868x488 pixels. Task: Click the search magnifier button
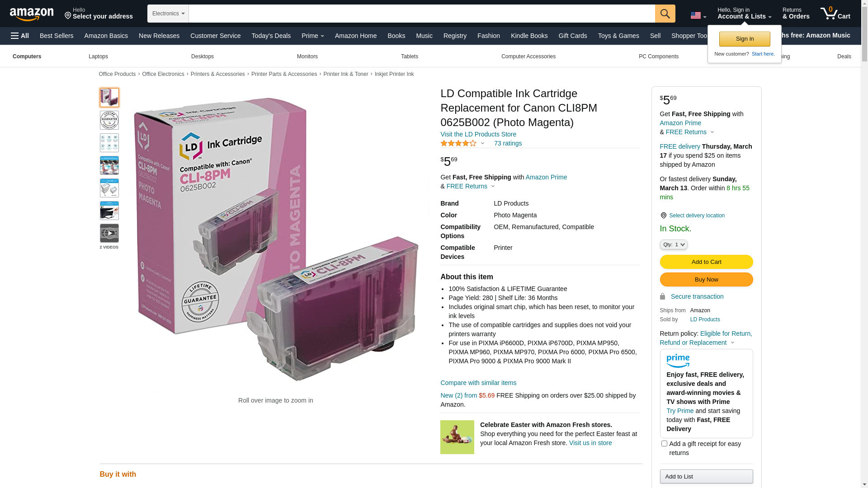pos(665,14)
